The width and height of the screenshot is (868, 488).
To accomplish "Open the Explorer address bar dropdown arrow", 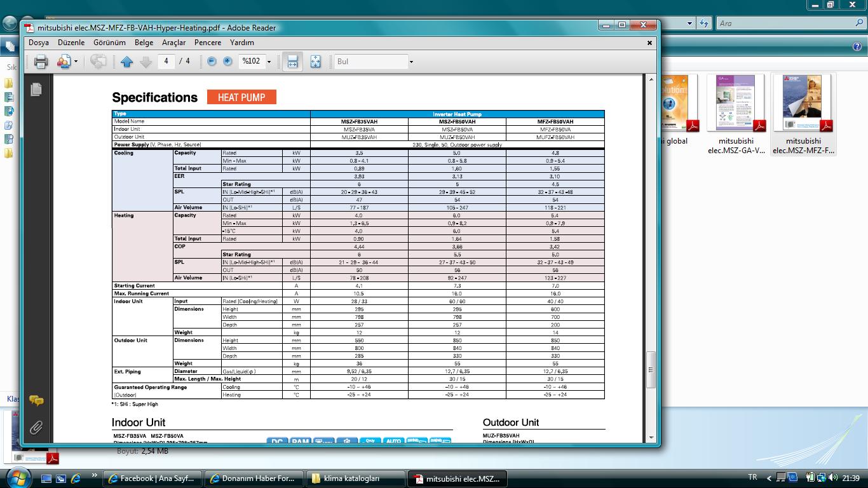I will [x=690, y=24].
